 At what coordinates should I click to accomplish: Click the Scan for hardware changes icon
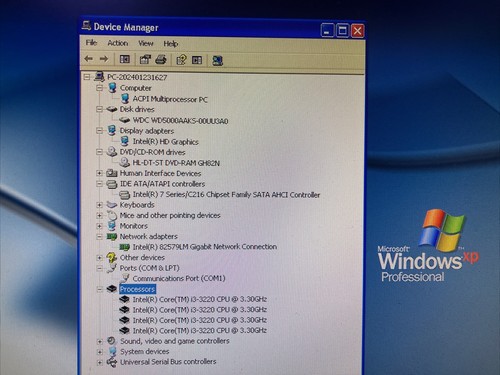pos(217,60)
